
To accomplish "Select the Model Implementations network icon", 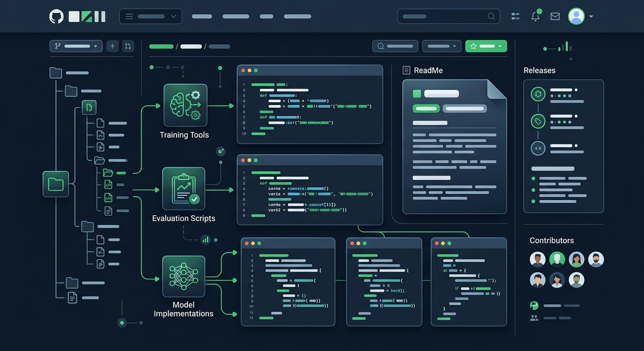I will click(x=183, y=277).
